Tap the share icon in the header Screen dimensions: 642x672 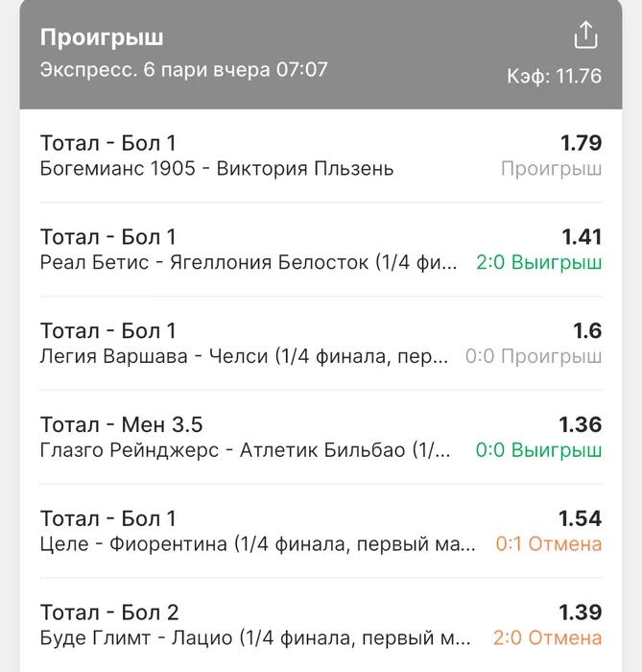585,35
